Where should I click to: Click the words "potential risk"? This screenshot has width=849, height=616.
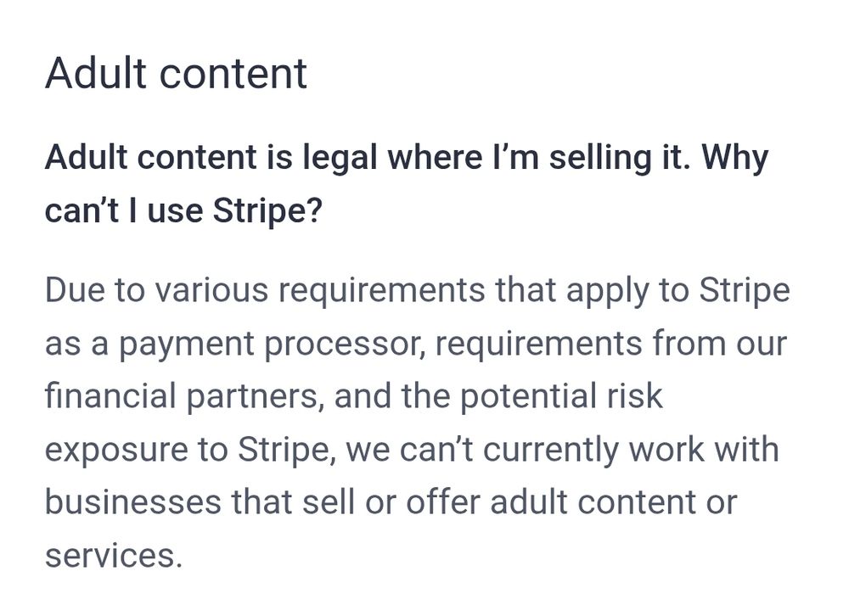(561, 395)
